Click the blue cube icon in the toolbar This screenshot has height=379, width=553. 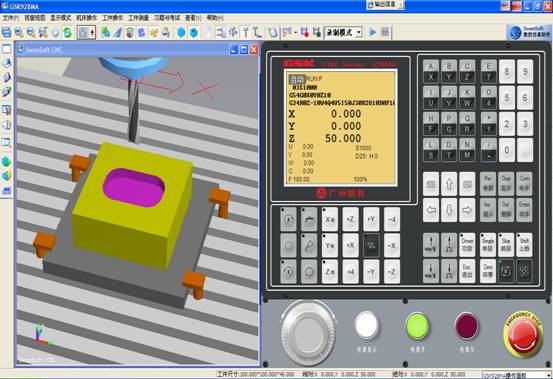181,32
